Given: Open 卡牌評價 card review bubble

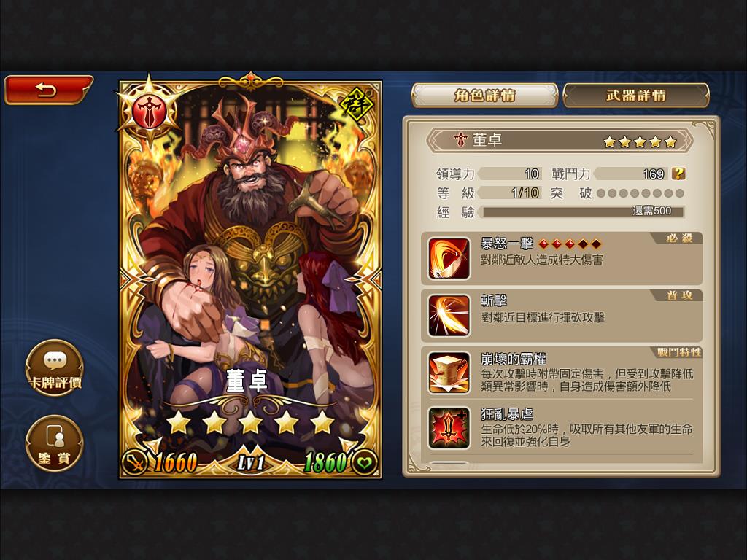Looking at the screenshot, I should click(55, 367).
